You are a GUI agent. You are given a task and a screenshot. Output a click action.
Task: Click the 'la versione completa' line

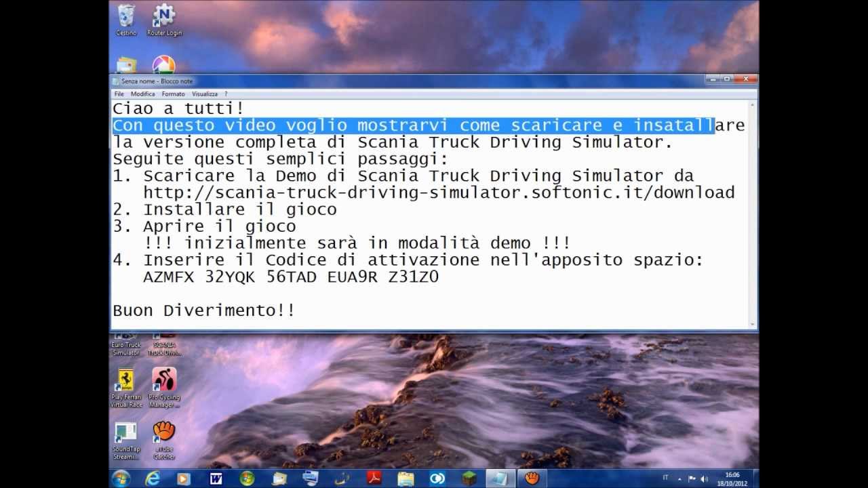coord(393,142)
